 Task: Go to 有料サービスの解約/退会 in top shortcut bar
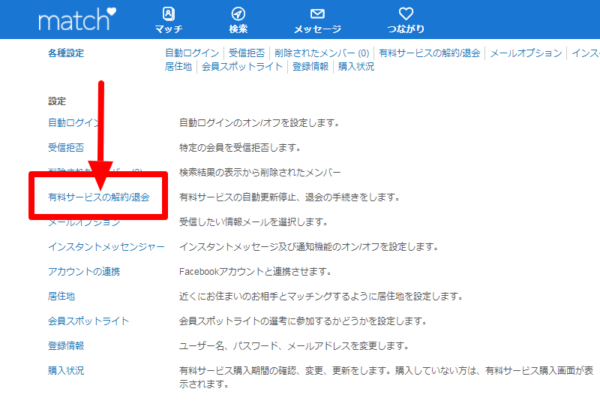coord(430,53)
